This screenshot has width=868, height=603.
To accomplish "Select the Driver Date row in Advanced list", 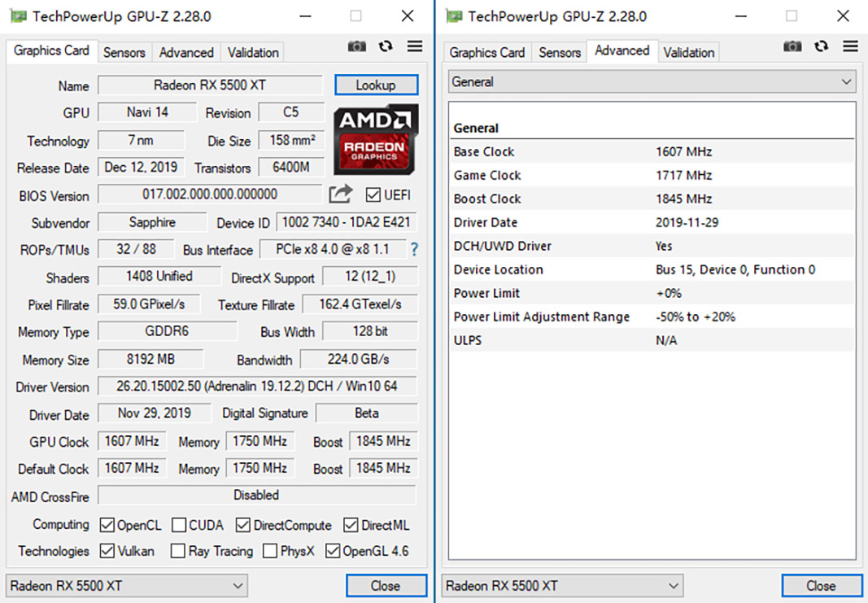I will 652,223.
